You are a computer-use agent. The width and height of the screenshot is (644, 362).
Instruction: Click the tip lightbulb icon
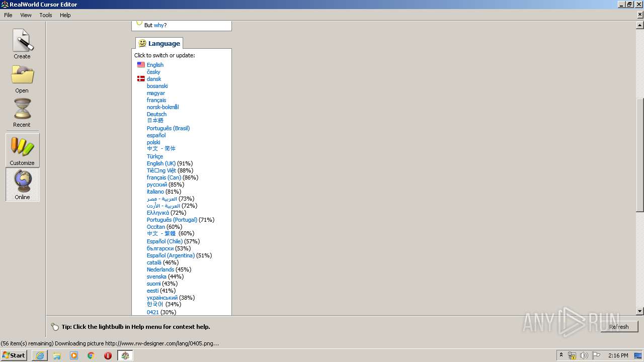click(55, 327)
